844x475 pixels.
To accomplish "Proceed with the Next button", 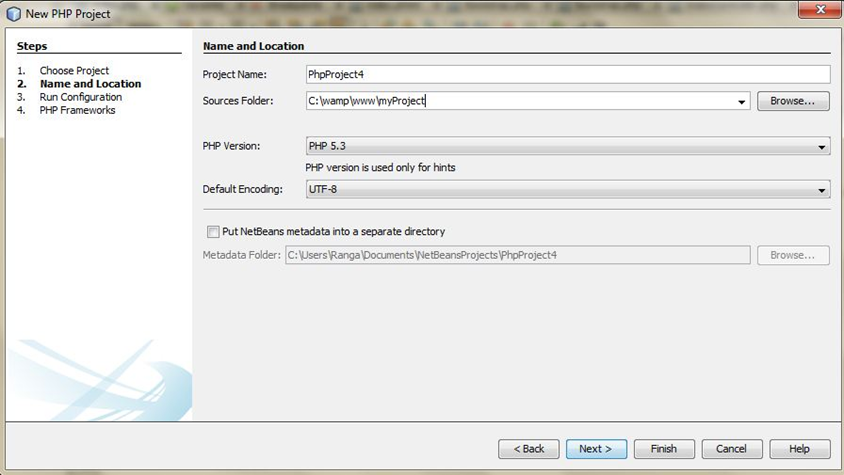I will click(x=596, y=449).
